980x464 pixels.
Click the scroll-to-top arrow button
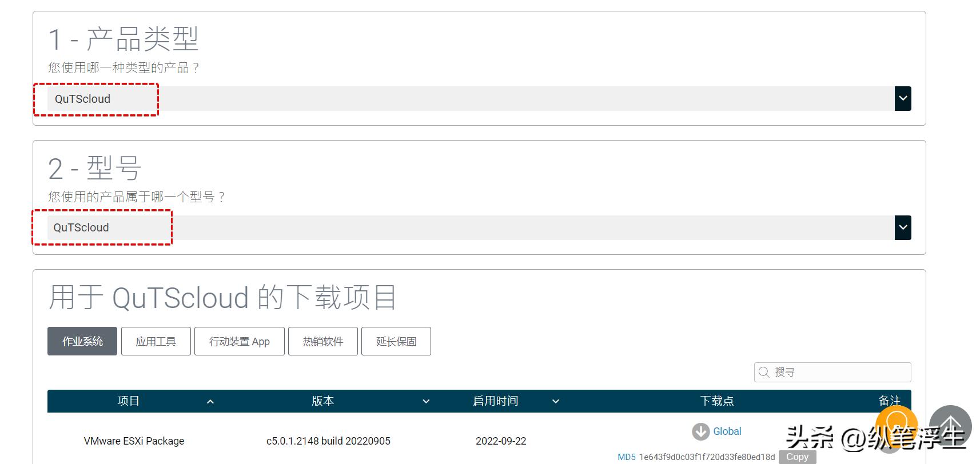tap(950, 427)
